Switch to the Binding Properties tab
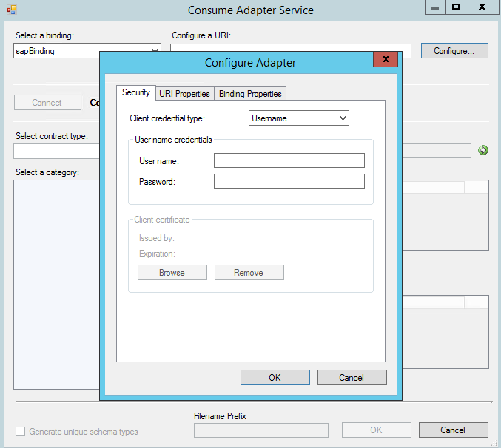The height and width of the screenshot is (448, 501). tap(250, 94)
